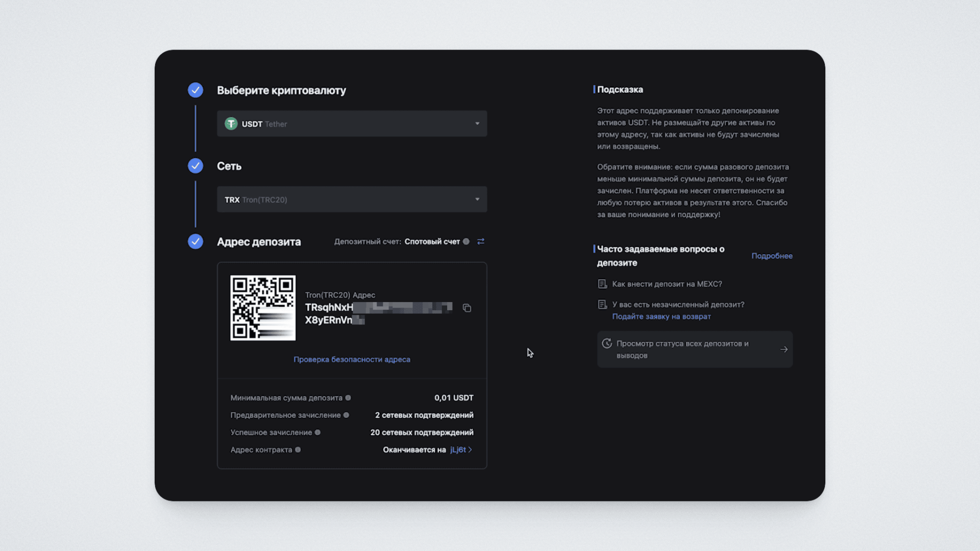
Task: Click the Сеть step checkmark
Action: (195, 166)
